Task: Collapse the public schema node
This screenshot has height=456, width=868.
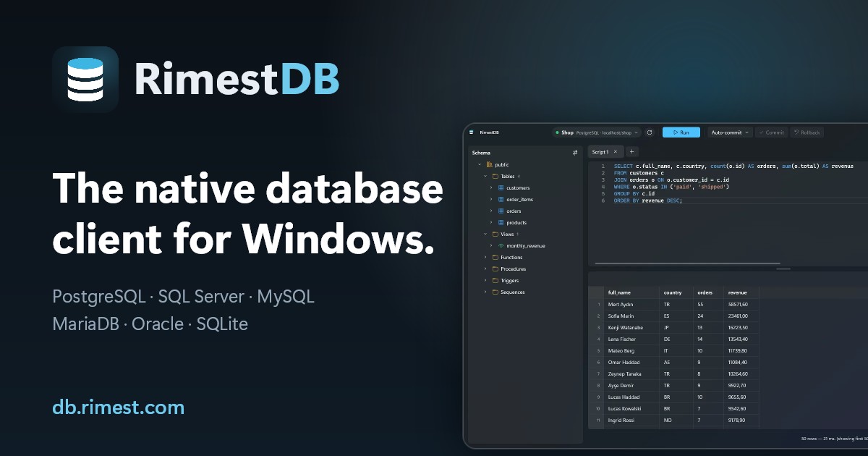Action: point(479,164)
